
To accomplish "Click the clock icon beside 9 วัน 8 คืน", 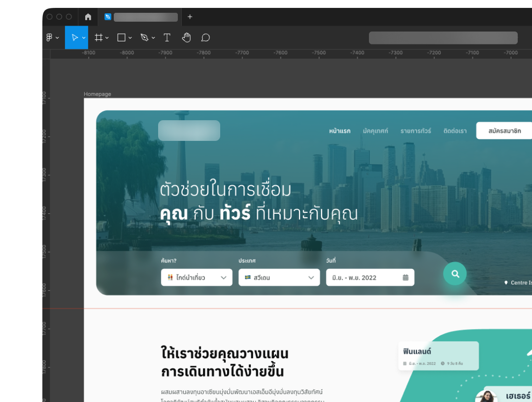I will coord(442,363).
